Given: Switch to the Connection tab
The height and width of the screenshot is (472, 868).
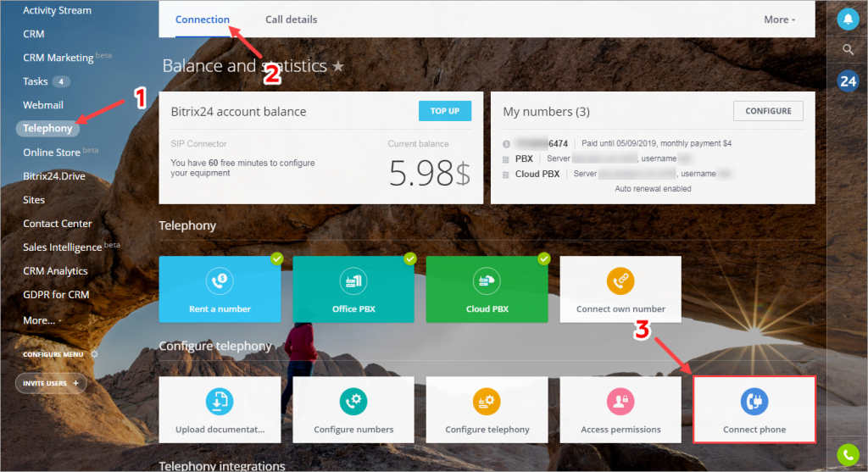Looking at the screenshot, I should (202, 19).
